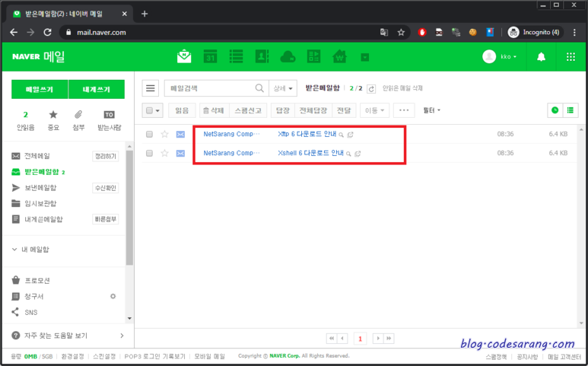Open the 이동 move dropdown
The image size is (588, 366).
pyautogui.click(x=374, y=110)
